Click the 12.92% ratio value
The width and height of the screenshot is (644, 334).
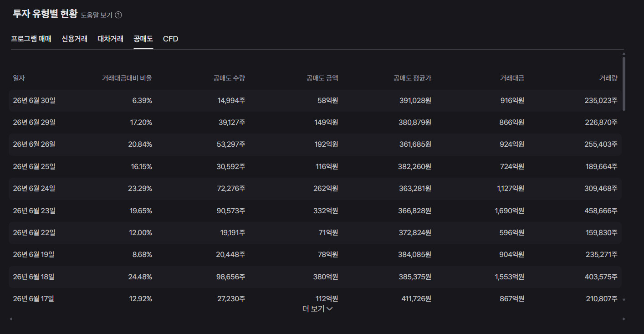141,298
